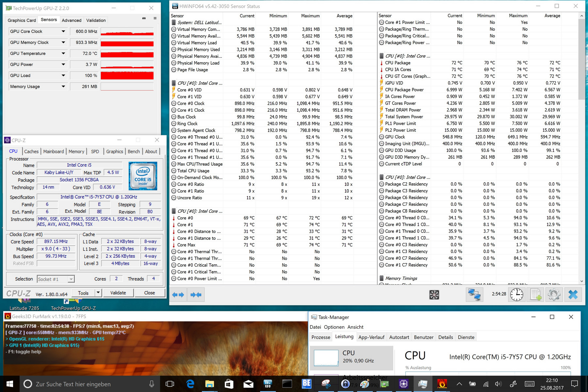Start HWiNFO logging to file
Screen dimensions: 588x392
(536, 295)
